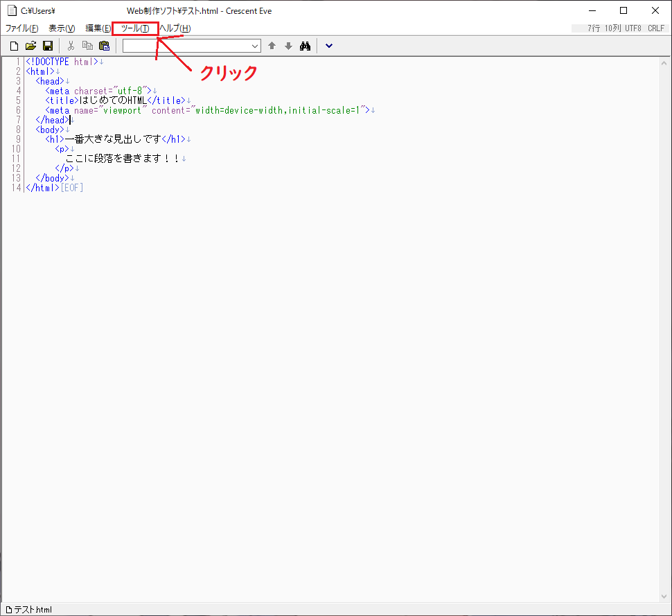This screenshot has width=672, height=616.
Task: Click the CRLF line ending indicator
Action: (656, 28)
